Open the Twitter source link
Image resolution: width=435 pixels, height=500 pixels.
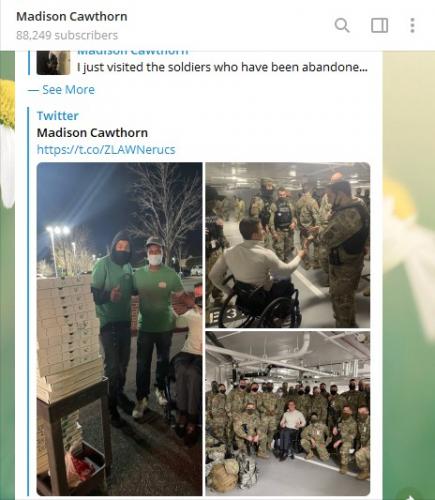(58, 116)
